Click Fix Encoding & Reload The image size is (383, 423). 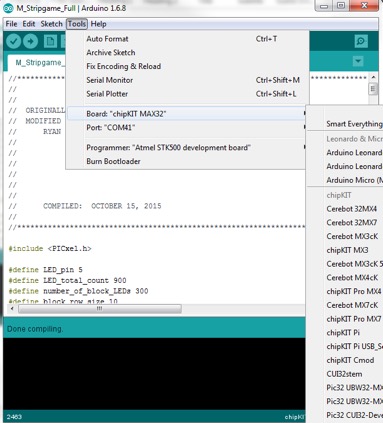[x=187, y=66]
